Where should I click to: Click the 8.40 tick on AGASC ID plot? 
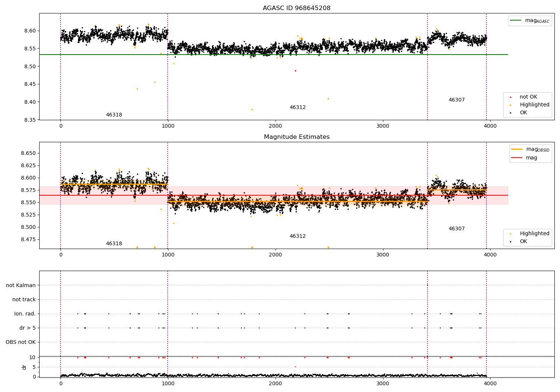pyautogui.click(x=29, y=102)
